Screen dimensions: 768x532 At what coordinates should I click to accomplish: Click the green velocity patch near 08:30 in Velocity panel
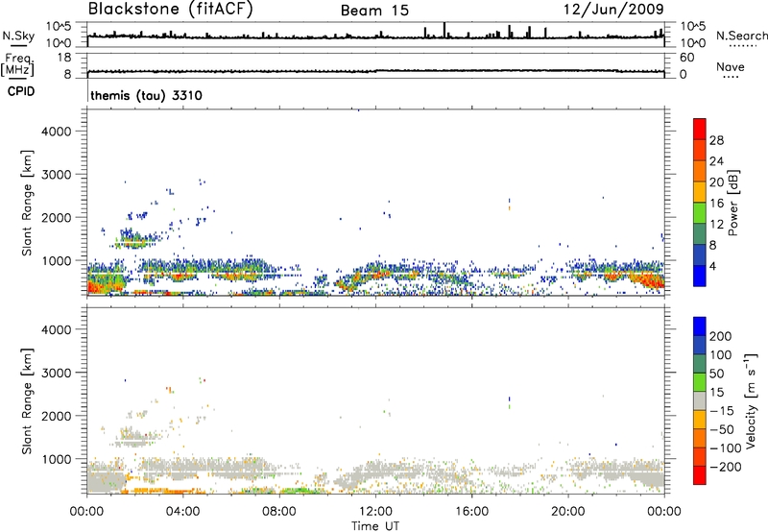point(297,491)
